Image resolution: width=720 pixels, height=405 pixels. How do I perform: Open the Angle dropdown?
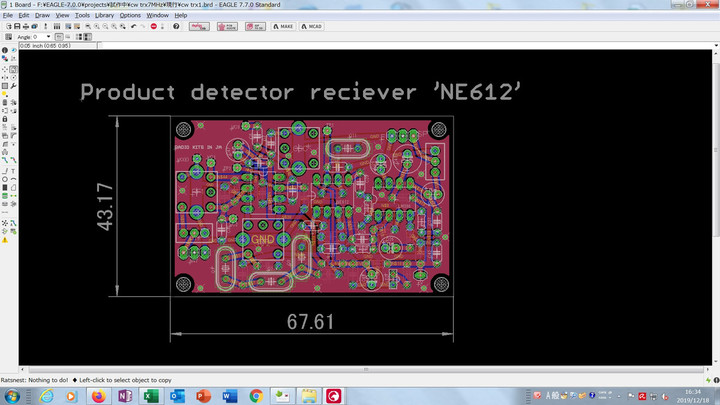[x=50, y=37]
